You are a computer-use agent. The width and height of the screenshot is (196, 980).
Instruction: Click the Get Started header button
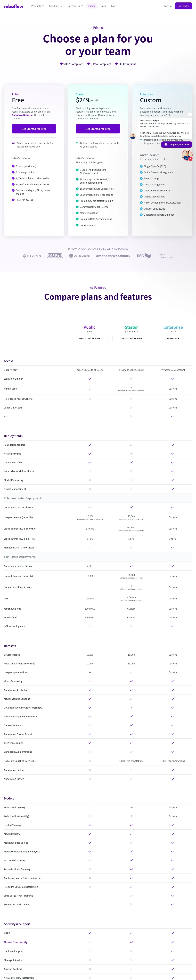(x=183, y=6)
